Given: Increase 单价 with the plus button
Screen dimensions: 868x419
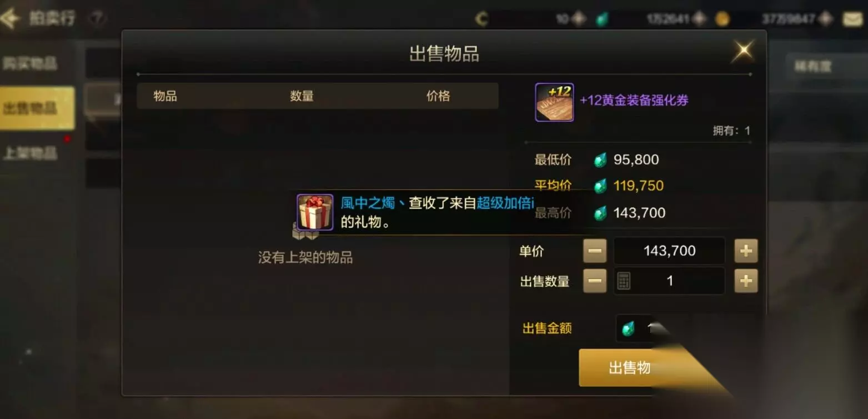Looking at the screenshot, I should tap(746, 251).
